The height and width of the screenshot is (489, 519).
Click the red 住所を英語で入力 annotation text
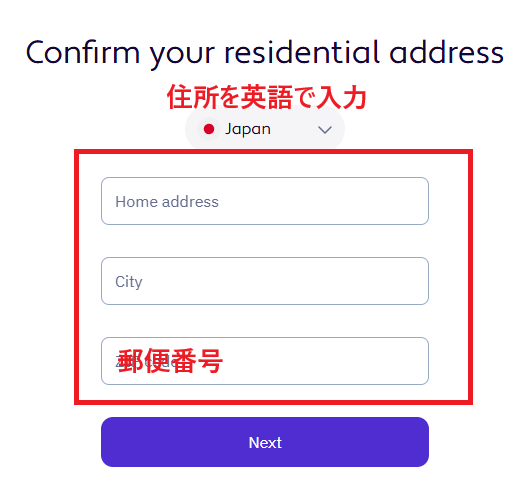click(267, 97)
